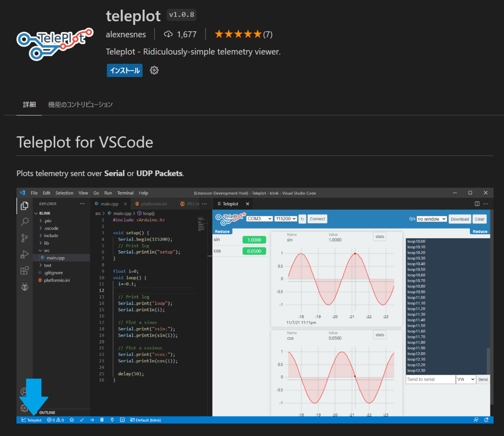Click the PlatformIO Clean trash icon
This screenshot has width=504, height=436.
pyautogui.click(x=101, y=420)
